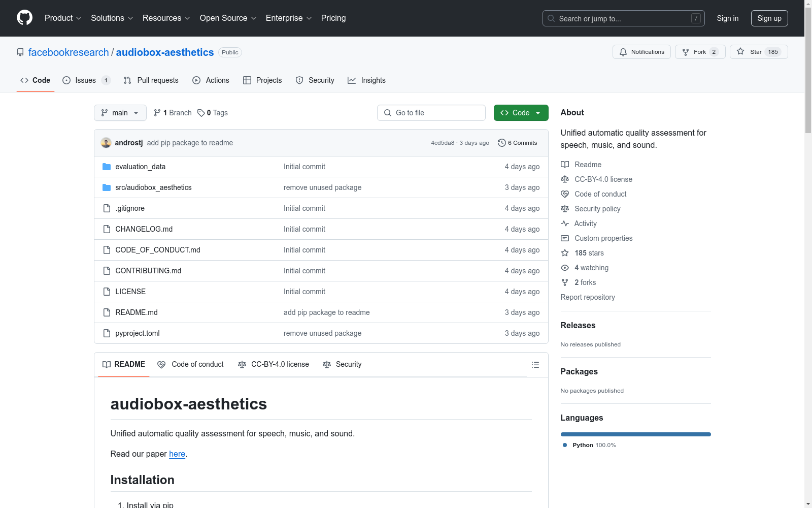Viewport: 812px width, 508px height.
Task: Click the LICENSE file icon
Action: tap(107, 292)
